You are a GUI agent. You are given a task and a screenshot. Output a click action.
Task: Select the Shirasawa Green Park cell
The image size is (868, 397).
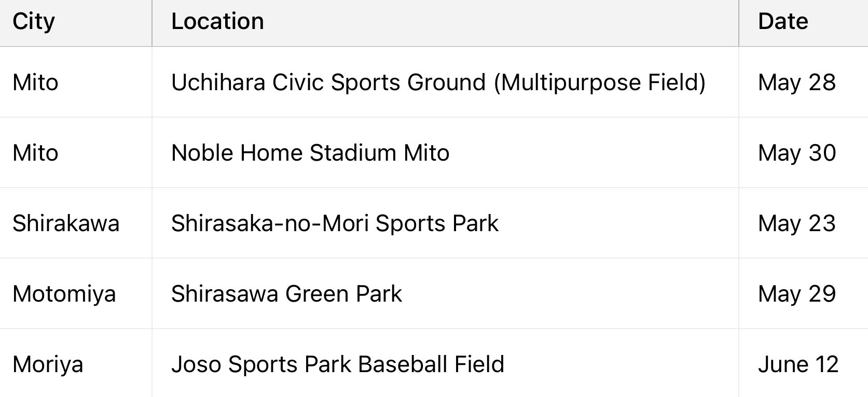click(286, 294)
